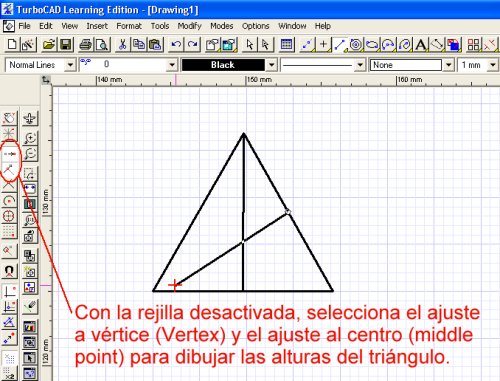Viewport: 500px width, 381px height.
Task: Expand the Normal Lines style dropdown
Action: coord(70,65)
